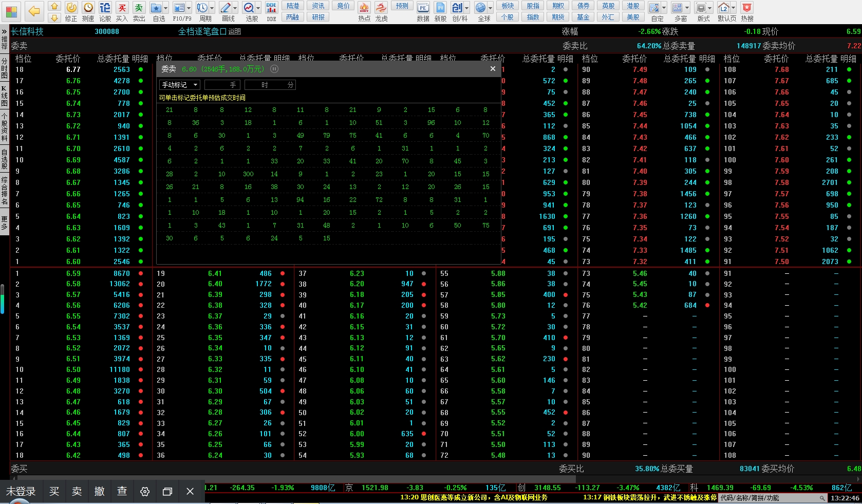Click the yellow down arrow icon

(x=54, y=17)
